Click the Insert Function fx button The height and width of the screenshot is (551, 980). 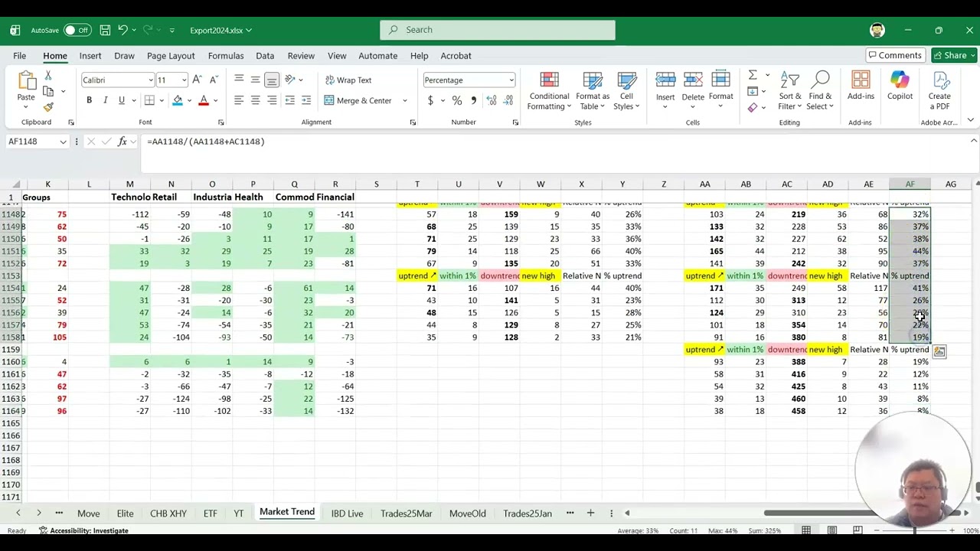pyautogui.click(x=122, y=142)
